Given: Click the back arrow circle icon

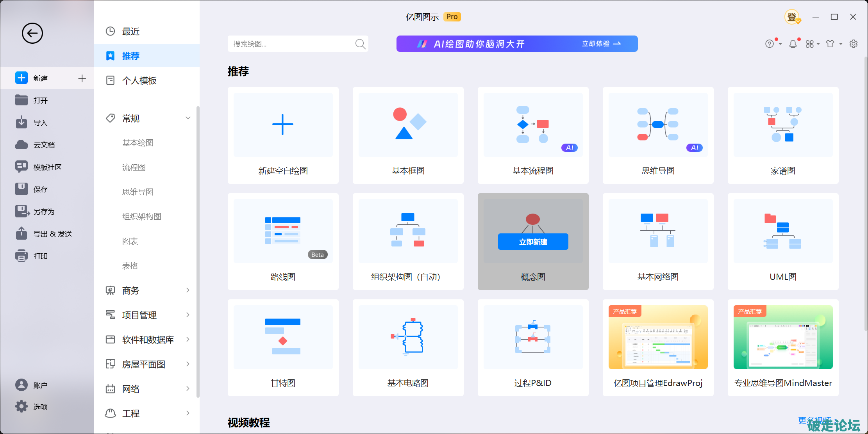Looking at the screenshot, I should click(32, 33).
